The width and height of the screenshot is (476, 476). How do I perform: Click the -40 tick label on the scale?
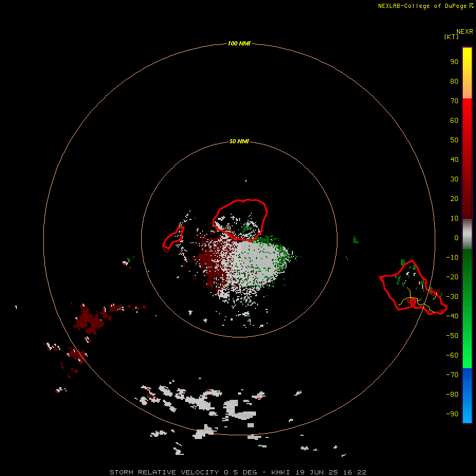click(x=452, y=316)
